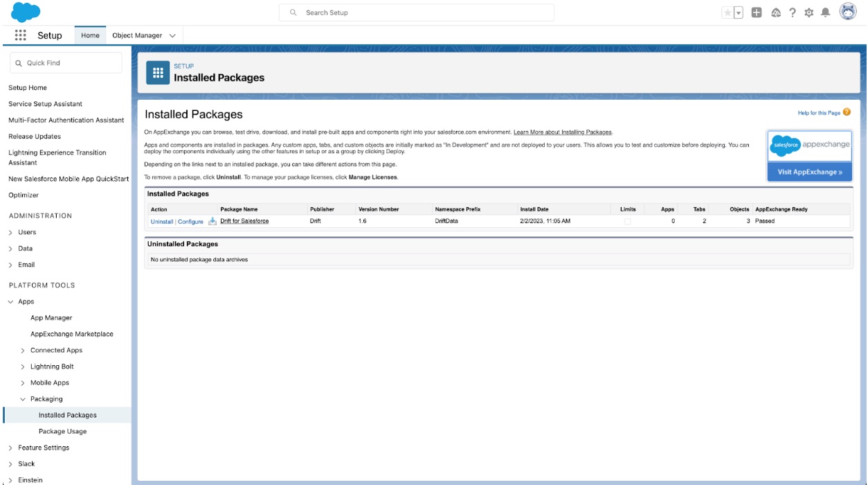Expand the Slack section in sidebar

10,464
